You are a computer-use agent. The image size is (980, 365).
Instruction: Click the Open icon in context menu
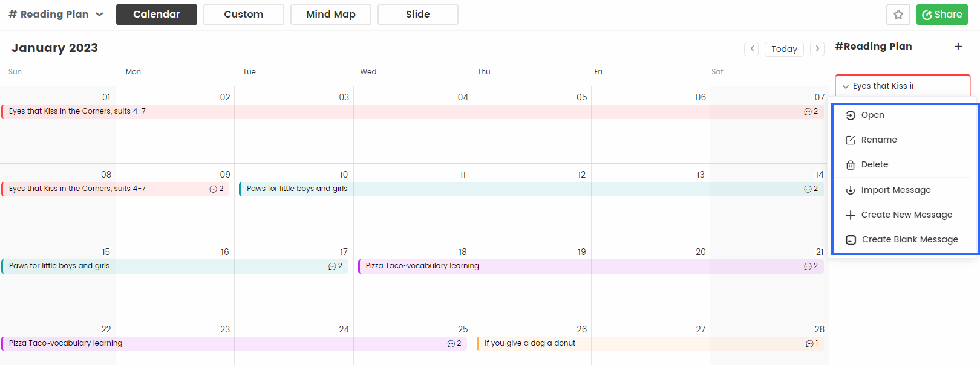coord(851,115)
